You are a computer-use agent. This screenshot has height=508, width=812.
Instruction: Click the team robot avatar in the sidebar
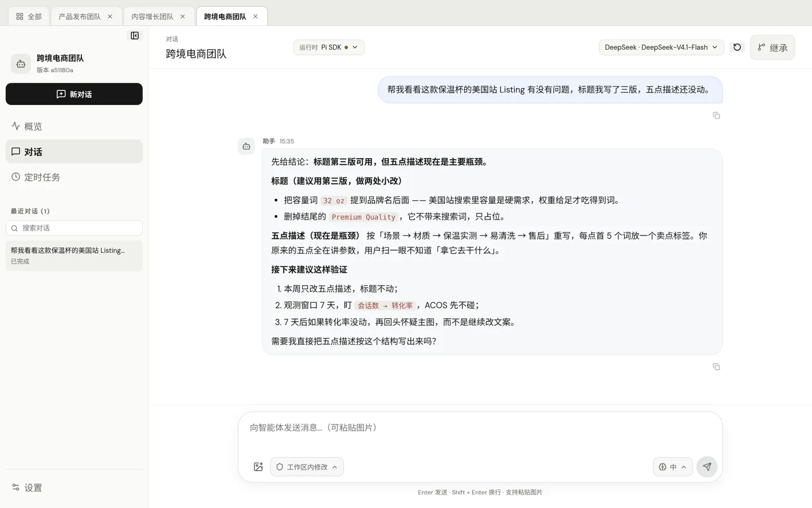coord(21,64)
